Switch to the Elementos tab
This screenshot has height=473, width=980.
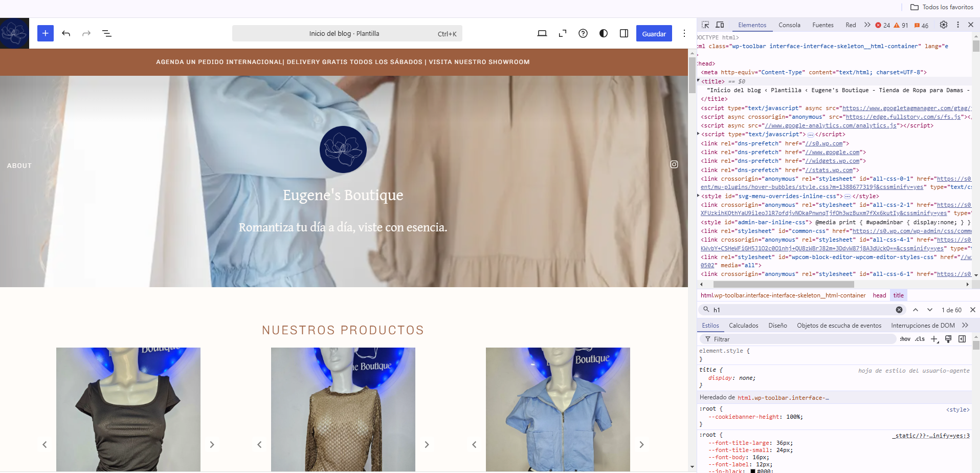click(x=752, y=25)
